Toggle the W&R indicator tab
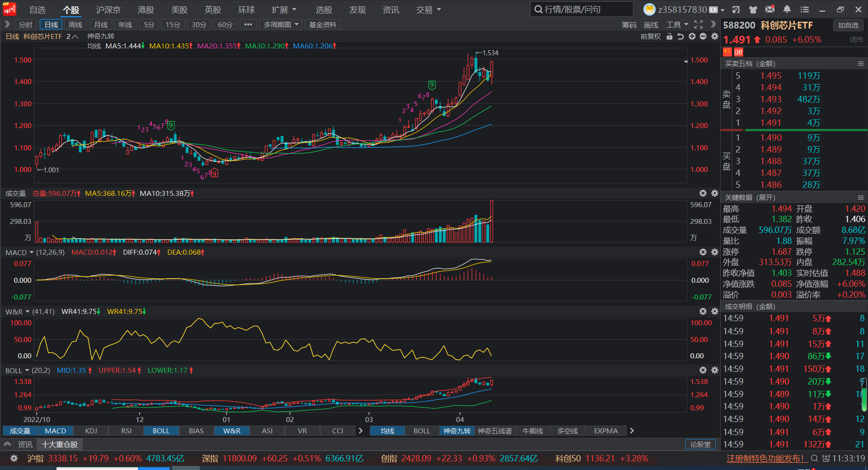The height and width of the screenshot is (470, 868). pyautogui.click(x=232, y=431)
